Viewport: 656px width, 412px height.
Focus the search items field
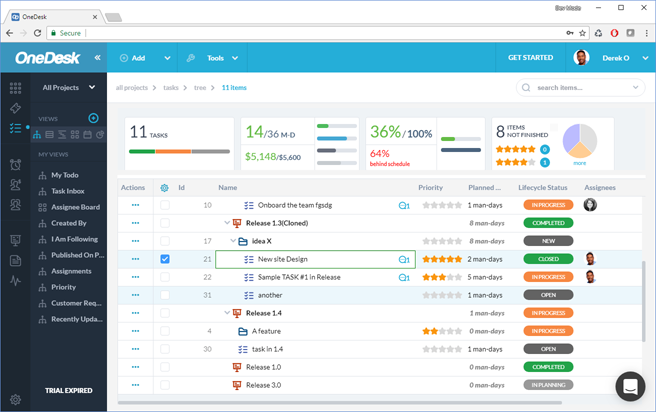point(582,87)
